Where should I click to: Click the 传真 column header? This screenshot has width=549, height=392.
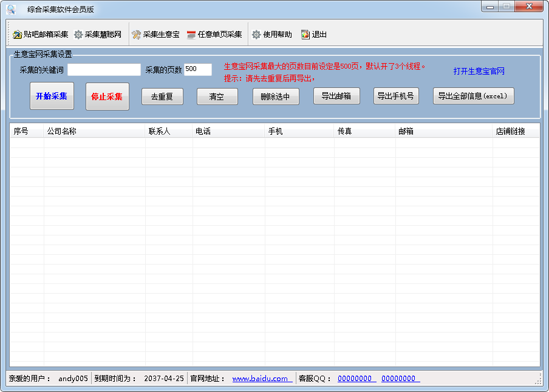pyautogui.click(x=364, y=131)
